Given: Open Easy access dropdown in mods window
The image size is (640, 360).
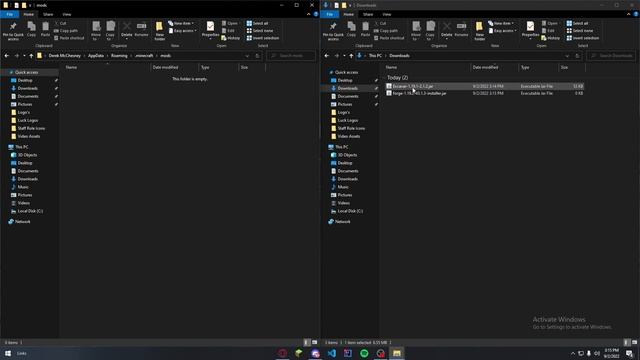Looking at the screenshot, I should (182, 31).
